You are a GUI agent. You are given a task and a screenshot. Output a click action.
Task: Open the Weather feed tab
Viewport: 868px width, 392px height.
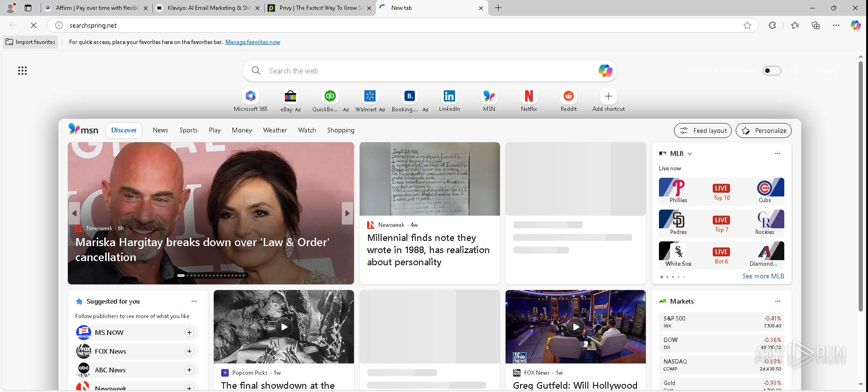[275, 130]
